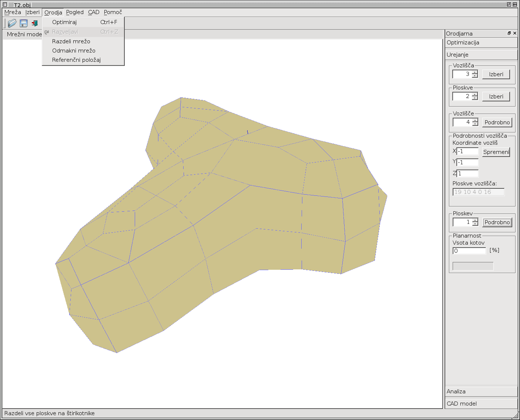
Task: Increase the Vozlišča spinner value
Action: click(x=475, y=72)
